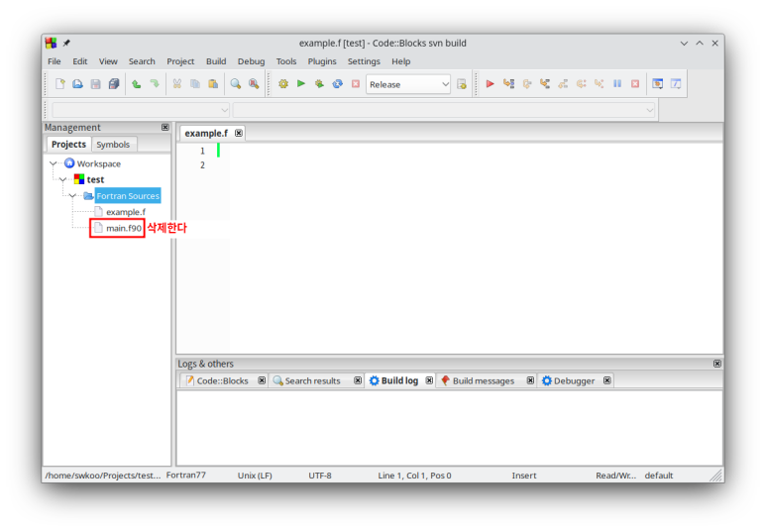Open the Edit menu
This screenshot has width=766, height=532.
point(80,61)
